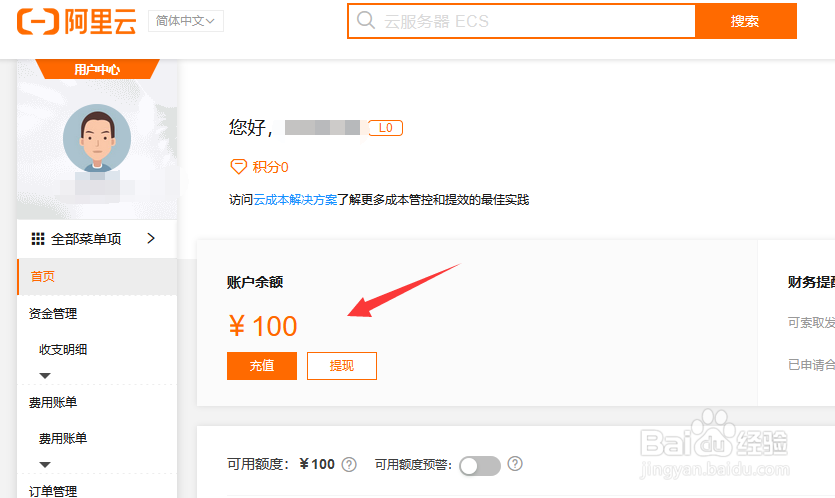Expand 全部菜单项 with the right chevron
The width and height of the screenshot is (835, 498).
(x=151, y=238)
